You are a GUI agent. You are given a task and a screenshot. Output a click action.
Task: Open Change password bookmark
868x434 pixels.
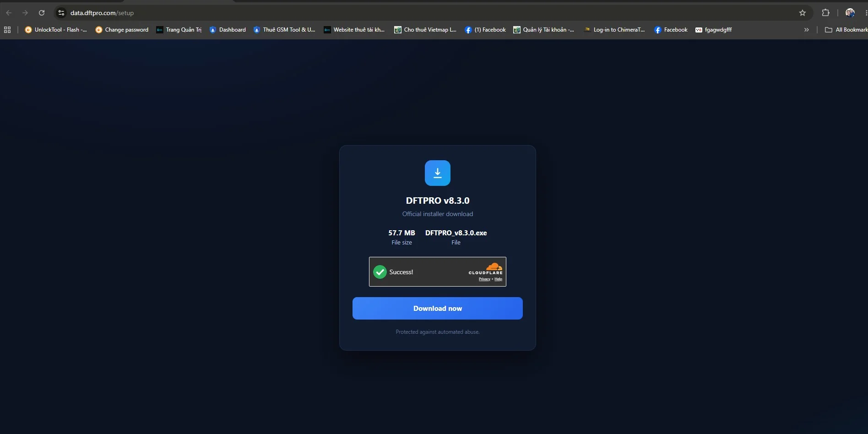122,30
